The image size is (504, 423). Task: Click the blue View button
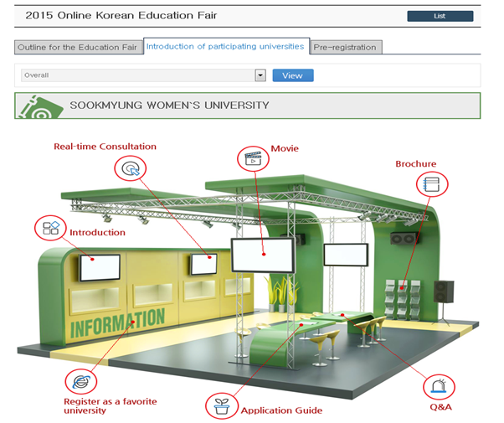tap(293, 75)
